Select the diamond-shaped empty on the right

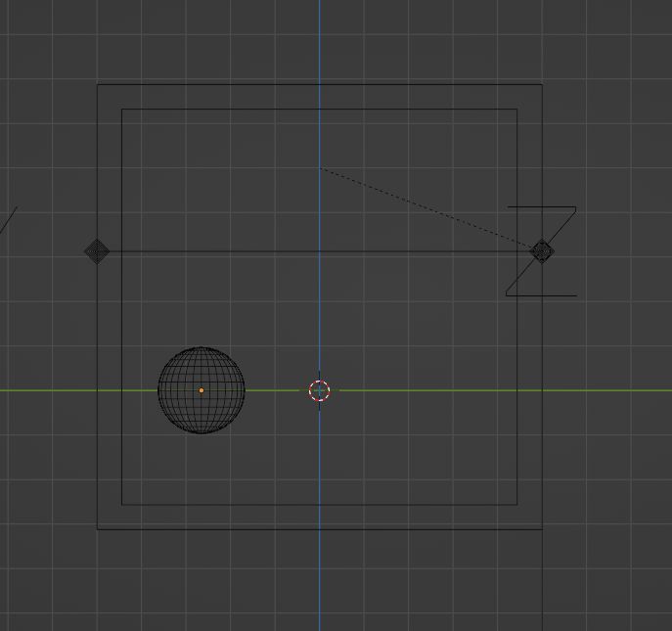tap(542, 251)
